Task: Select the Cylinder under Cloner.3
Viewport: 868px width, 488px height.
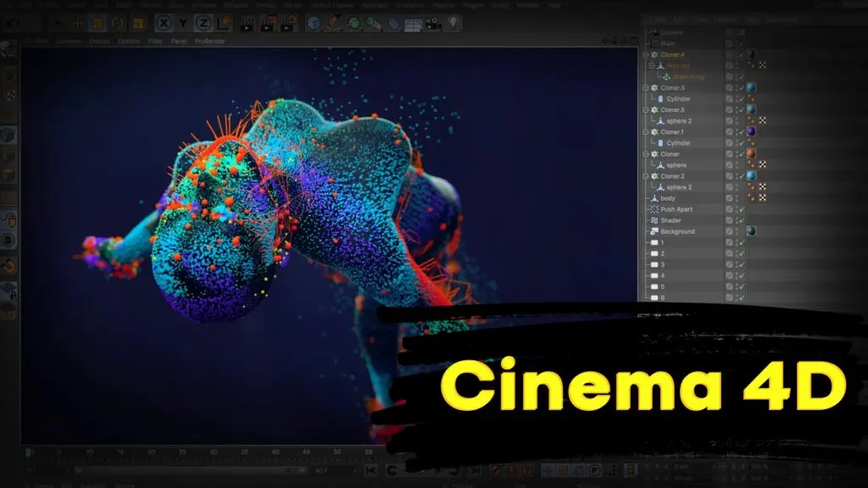Action: click(x=678, y=98)
